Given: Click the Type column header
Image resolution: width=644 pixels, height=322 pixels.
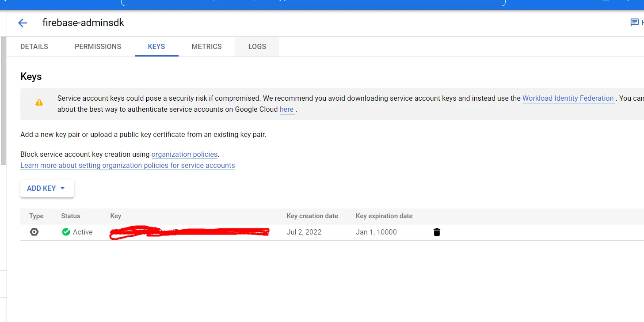Looking at the screenshot, I should coord(36,216).
